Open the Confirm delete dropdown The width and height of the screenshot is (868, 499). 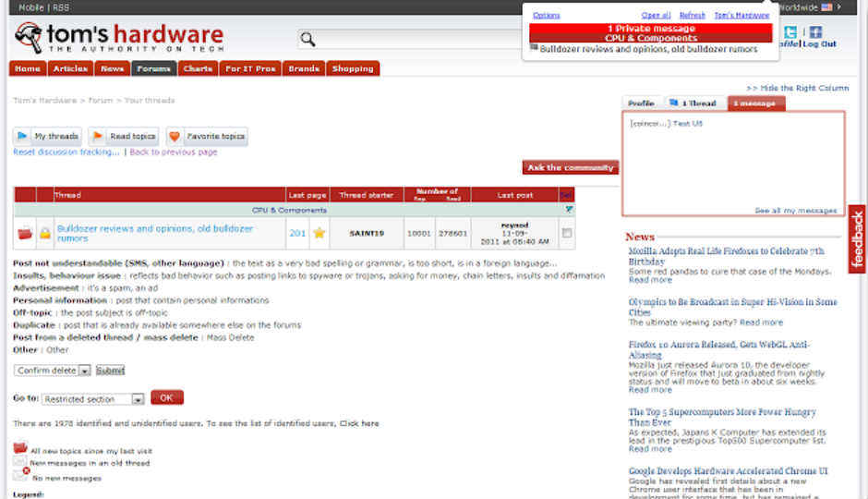point(52,370)
